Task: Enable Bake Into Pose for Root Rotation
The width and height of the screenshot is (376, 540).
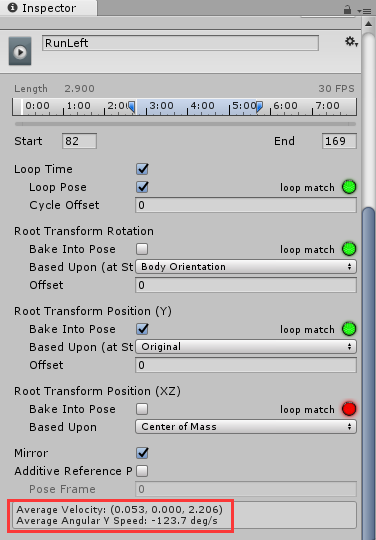Action: (x=142, y=249)
